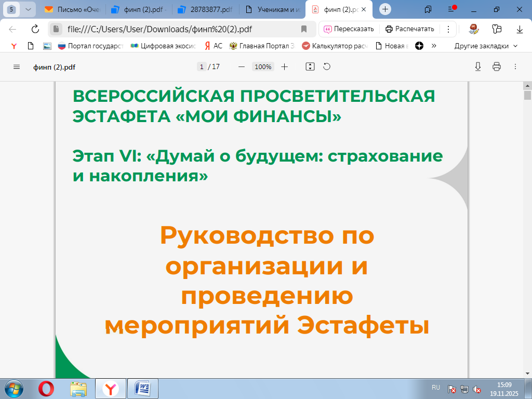
Task: Open the PDF sidebar menu (hamburger icon)
Action: 17,66
